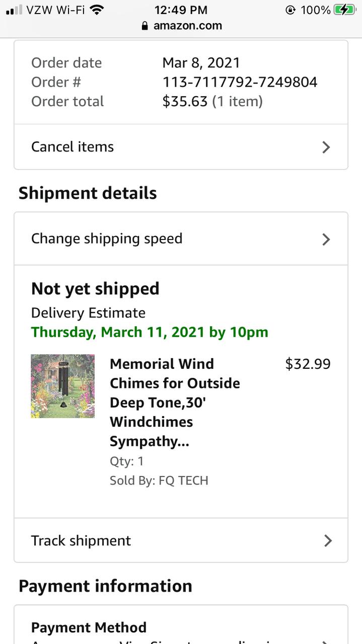Image resolution: width=362 pixels, height=644 pixels.
Task: Click the padlock icon beside amazon.com
Action: click(145, 26)
